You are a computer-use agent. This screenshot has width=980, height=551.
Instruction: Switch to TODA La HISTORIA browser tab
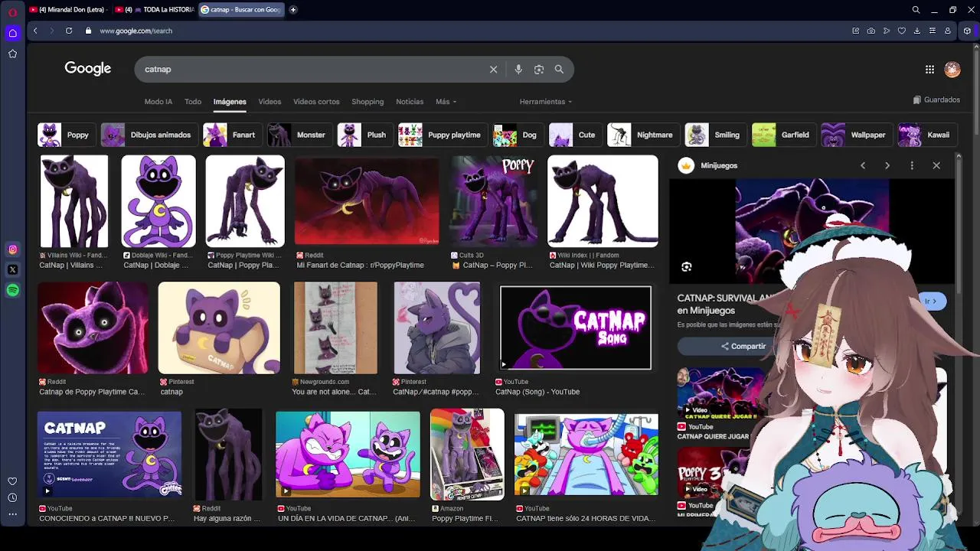[x=153, y=10]
